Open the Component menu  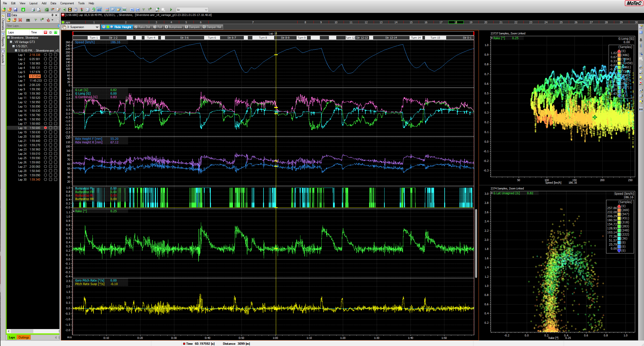point(67,3)
